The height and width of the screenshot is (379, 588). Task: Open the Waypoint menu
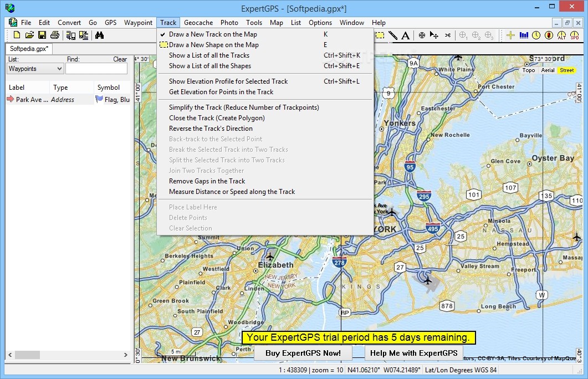pyautogui.click(x=138, y=23)
